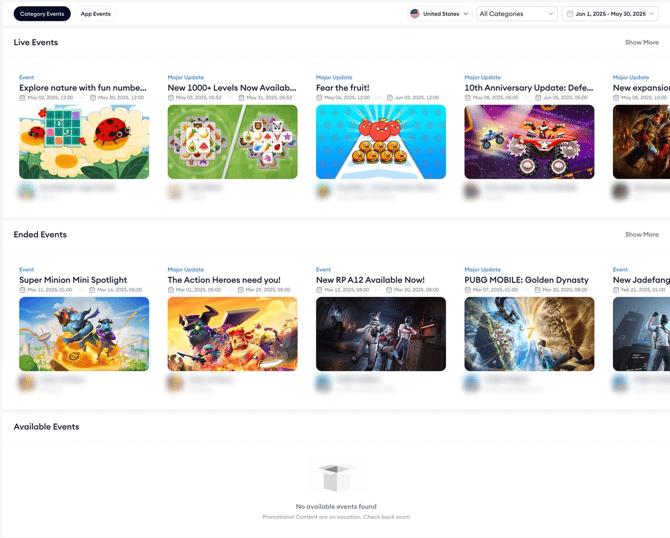Open the tile-matching game thumbnail
Viewport: 670px width, 538px height.
(x=232, y=142)
